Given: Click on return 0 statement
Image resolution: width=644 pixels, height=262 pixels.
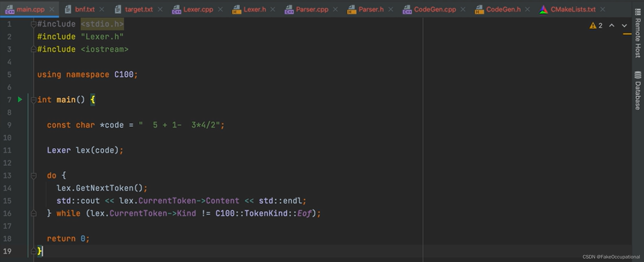Looking at the screenshot, I should coord(68,238).
